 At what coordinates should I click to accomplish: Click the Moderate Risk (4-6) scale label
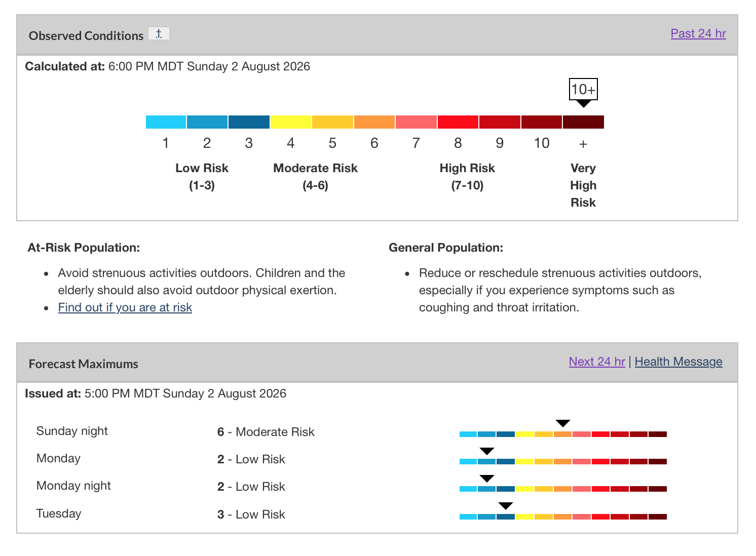(x=316, y=177)
